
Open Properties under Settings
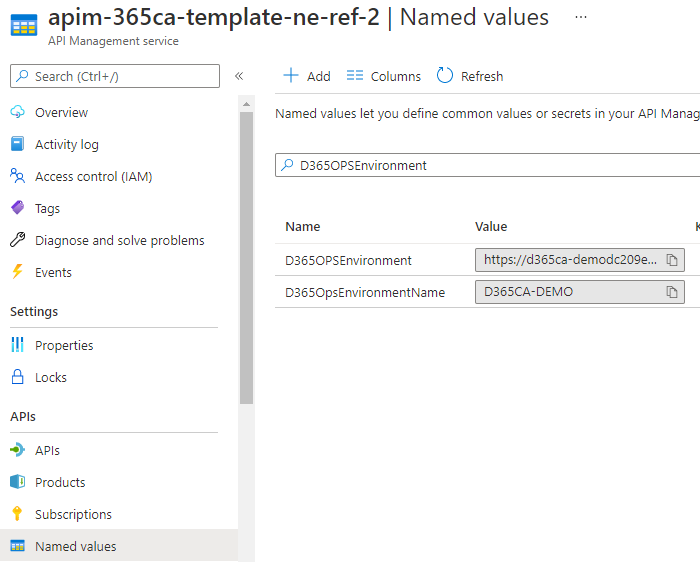pyautogui.click(x=64, y=346)
